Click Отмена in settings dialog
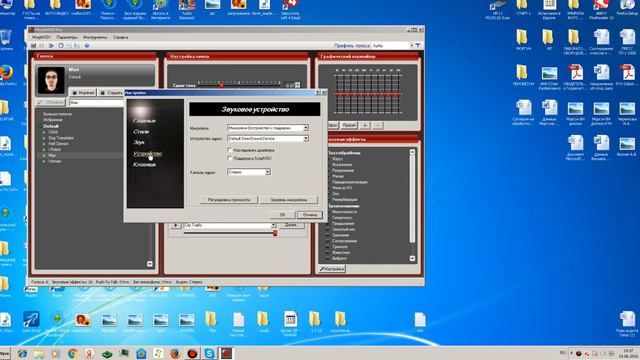This screenshot has height=360, width=640. pyautogui.click(x=310, y=215)
